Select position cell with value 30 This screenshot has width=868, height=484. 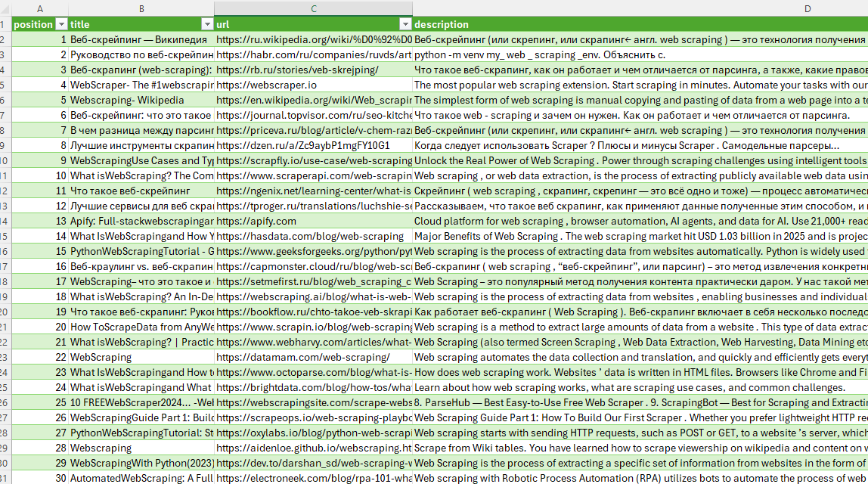[40, 479]
